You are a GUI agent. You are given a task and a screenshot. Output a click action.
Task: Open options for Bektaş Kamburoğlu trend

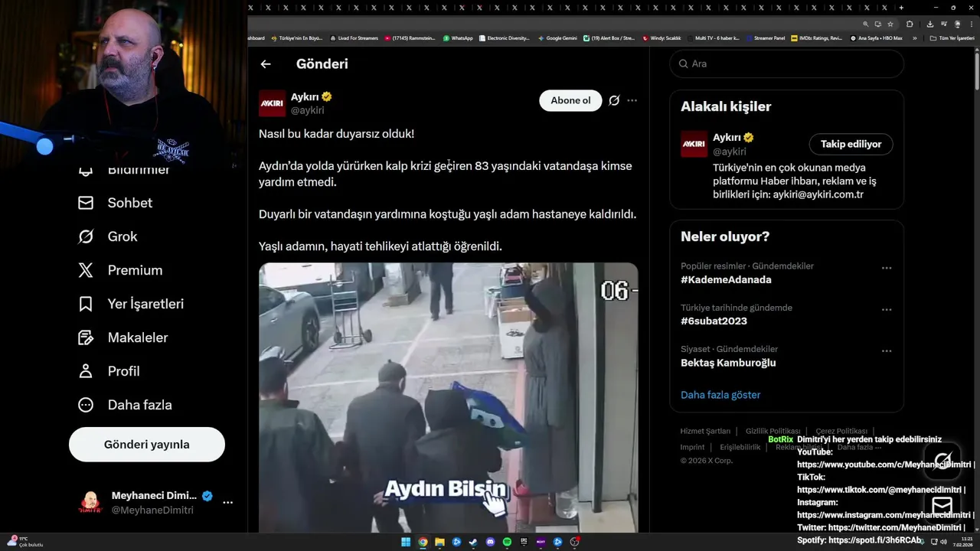tap(887, 350)
